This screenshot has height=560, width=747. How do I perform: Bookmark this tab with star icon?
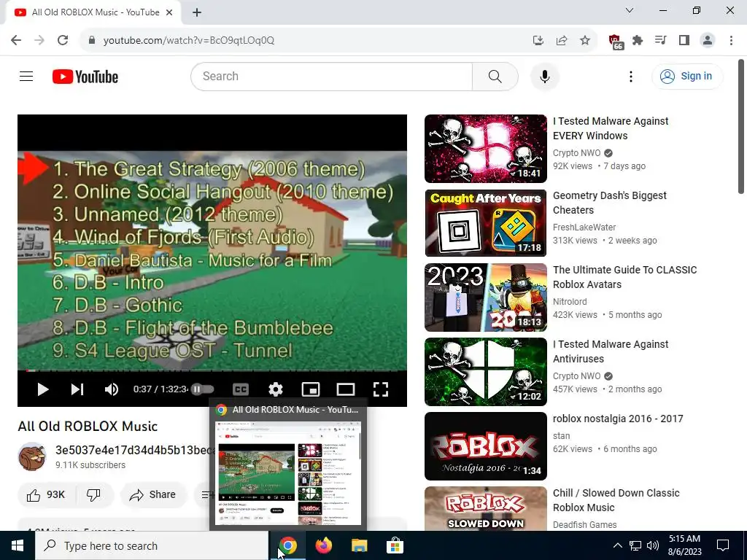point(585,41)
